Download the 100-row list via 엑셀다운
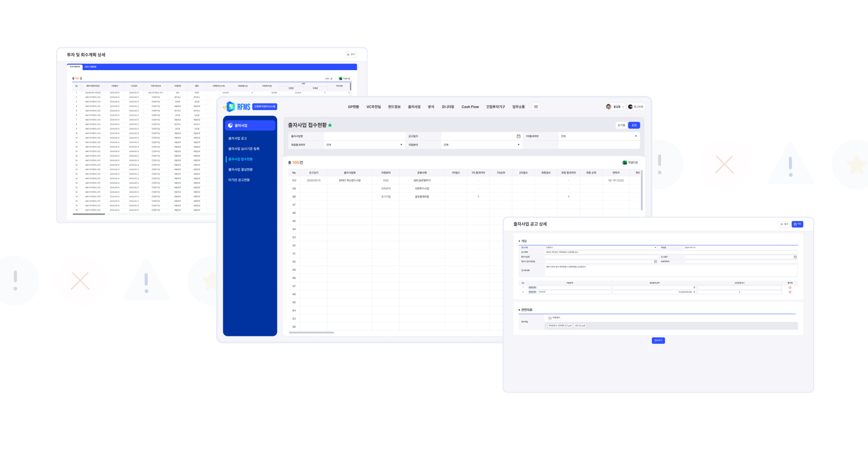Image resolution: width=868 pixels, height=472 pixels. tap(630, 162)
